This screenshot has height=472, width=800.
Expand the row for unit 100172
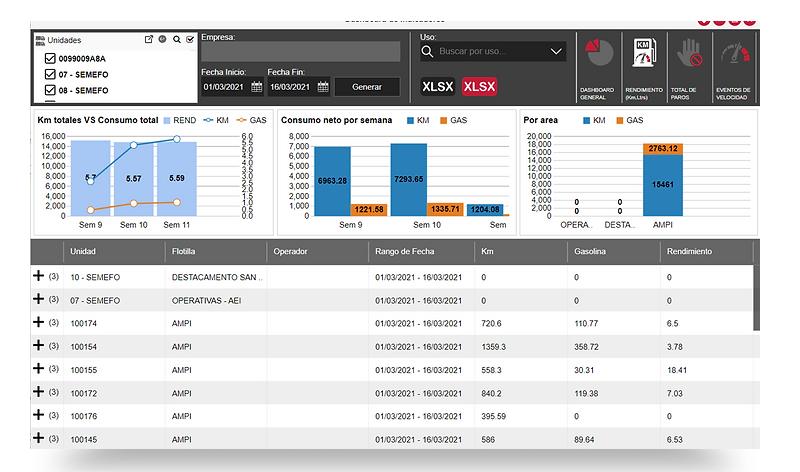pyautogui.click(x=38, y=392)
